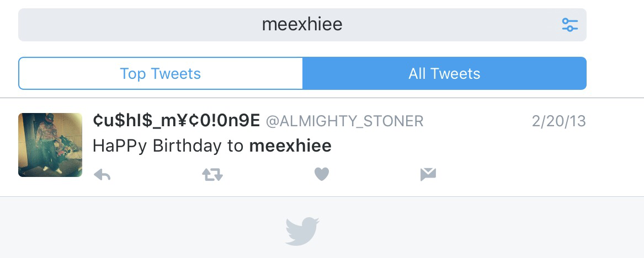This screenshot has width=644, height=258.
Task: Click the word "to" in the tweet
Action: coord(234,146)
